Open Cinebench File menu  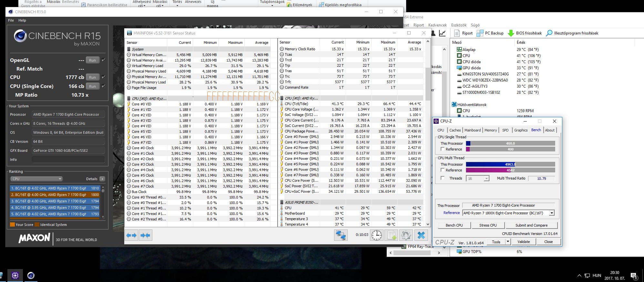pyautogui.click(x=11, y=20)
